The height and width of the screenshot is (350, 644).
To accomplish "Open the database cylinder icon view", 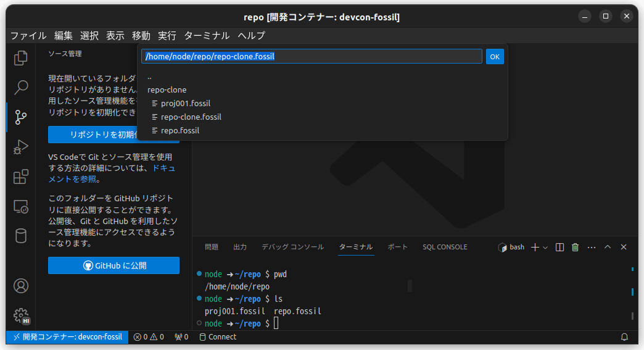I will 20,236.
